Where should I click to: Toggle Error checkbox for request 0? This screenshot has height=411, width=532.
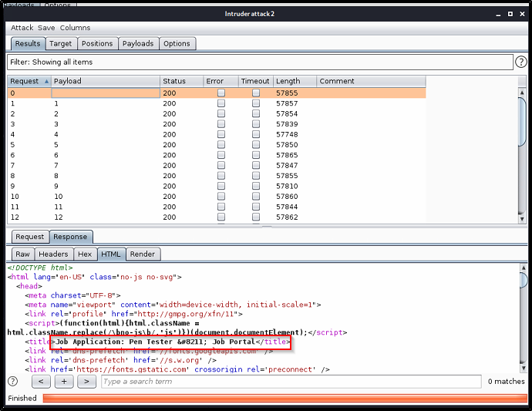tap(221, 93)
